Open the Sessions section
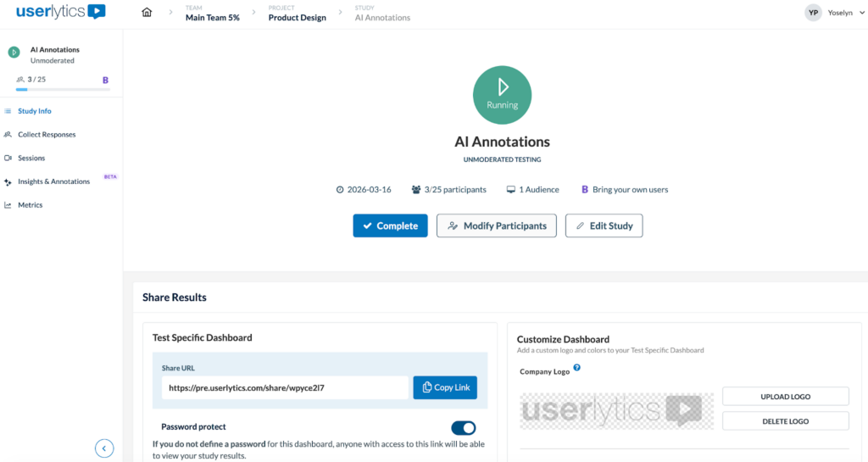This screenshot has height=462, width=868. pos(31,159)
